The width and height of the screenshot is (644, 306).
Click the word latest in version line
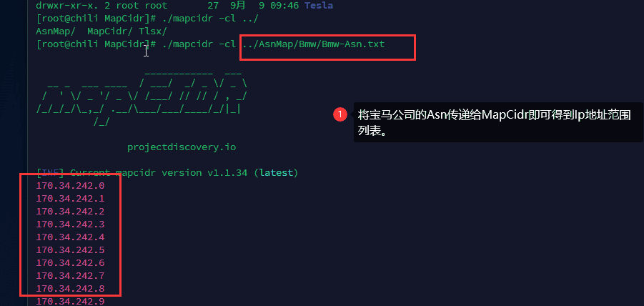(277, 173)
